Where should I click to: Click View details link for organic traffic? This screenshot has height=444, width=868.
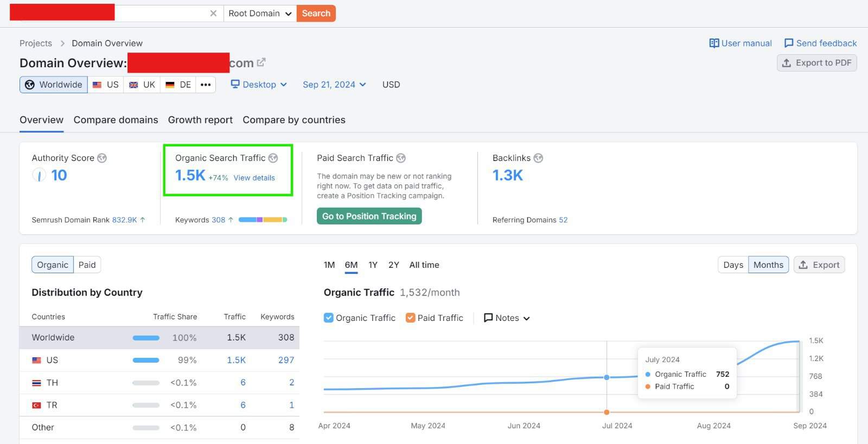[x=254, y=178]
